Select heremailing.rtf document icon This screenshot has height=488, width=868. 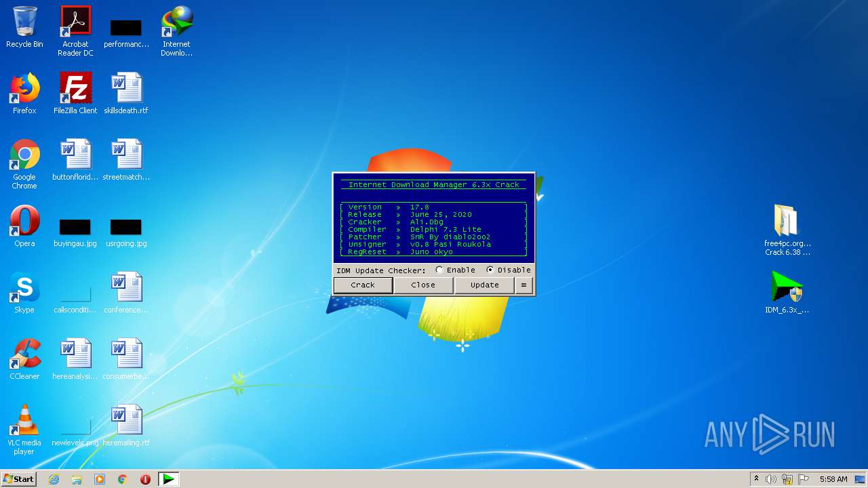pos(126,426)
